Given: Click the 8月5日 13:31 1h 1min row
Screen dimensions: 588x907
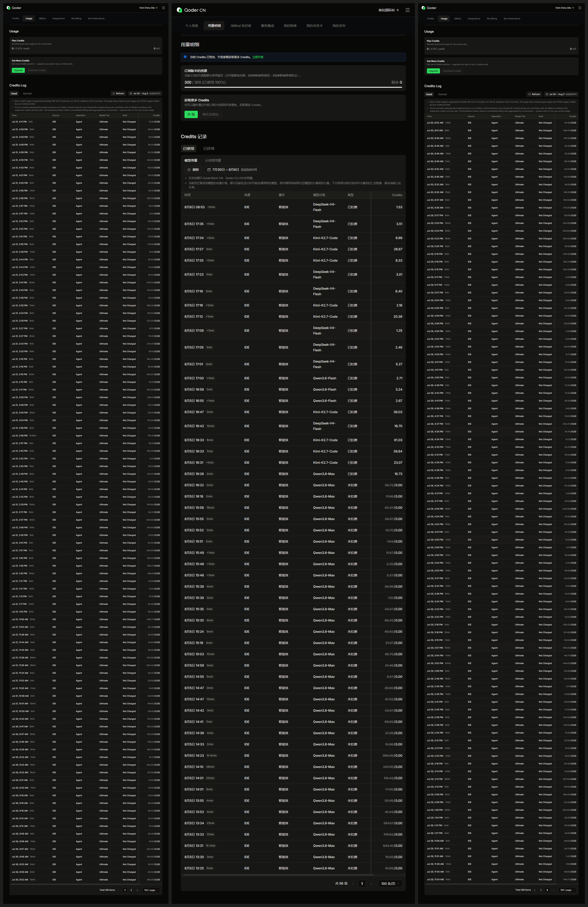Looking at the screenshot, I should tap(293, 846).
